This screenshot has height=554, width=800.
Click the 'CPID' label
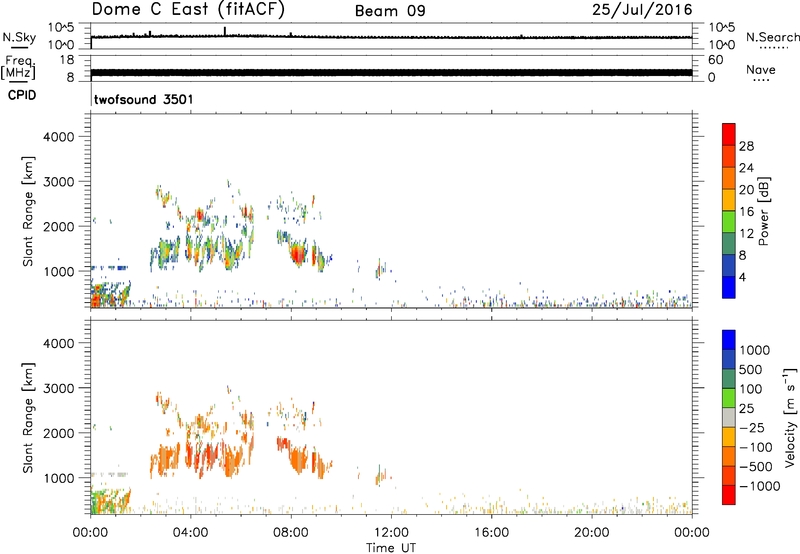pos(22,95)
